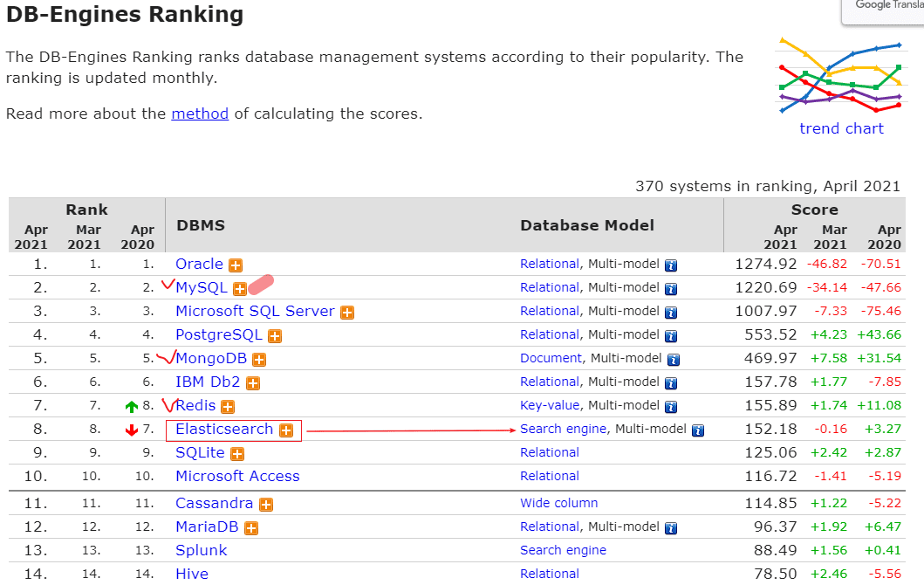Expand the plus icon beside Cassandra
The image size is (924, 585).
(x=265, y=505)
